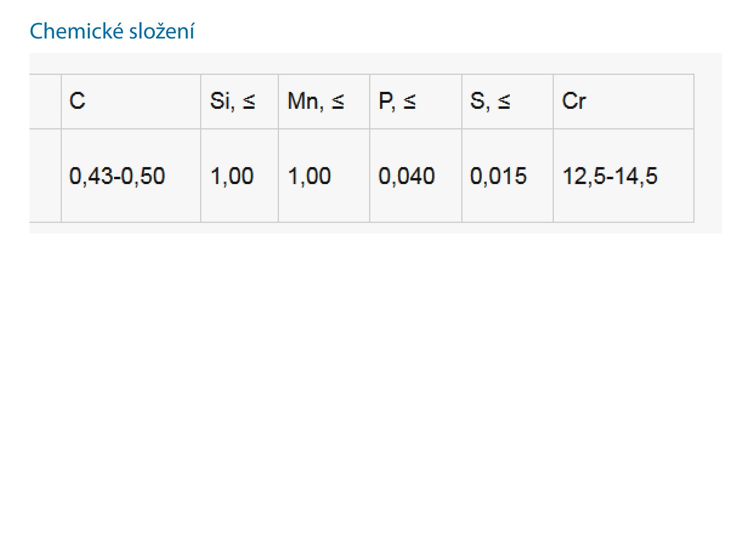
Task: Click the Cr column header cell
Action: [623, 101]
